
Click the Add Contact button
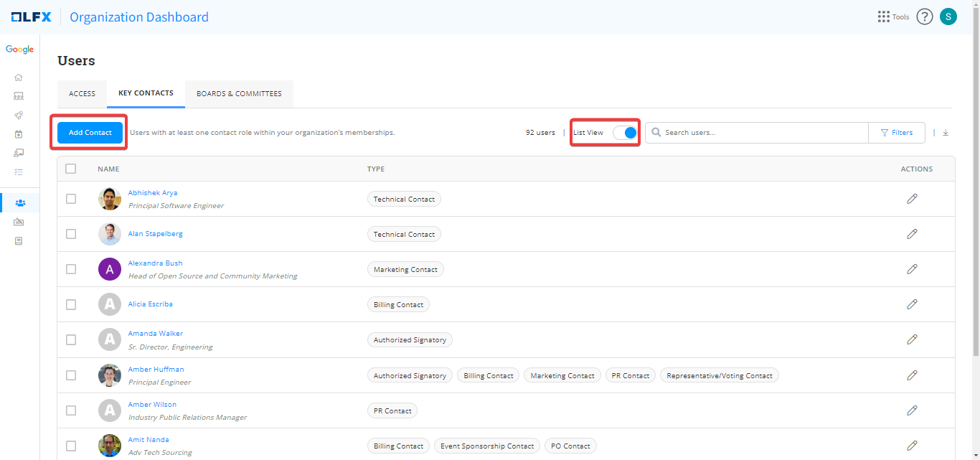click(90, 133)
